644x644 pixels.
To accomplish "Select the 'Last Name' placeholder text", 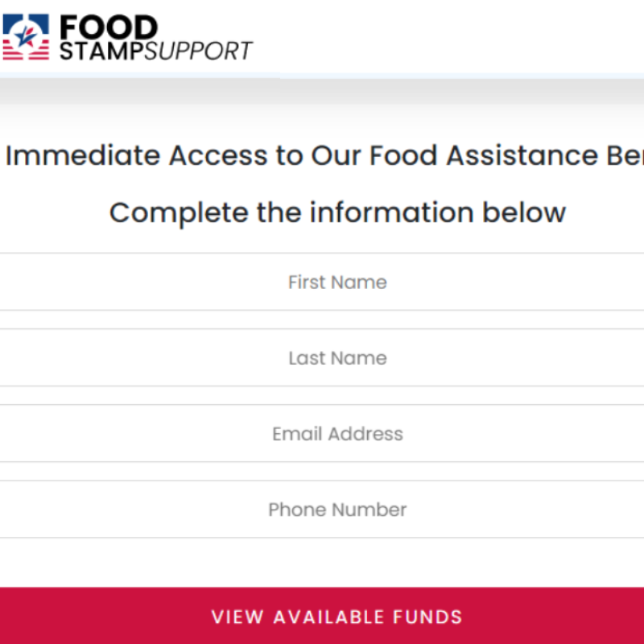I will [337, 358].
